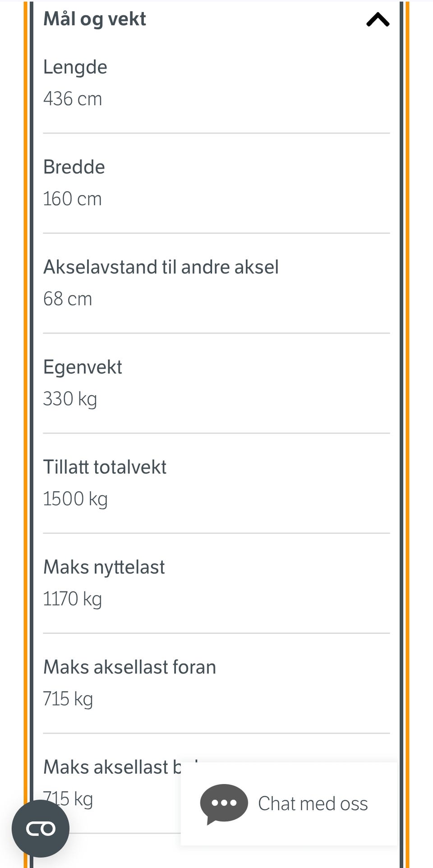The width and height of the screenshot is (433, 868).
Task: Select the Egenvekt label
Action: [x=83, y=367]
